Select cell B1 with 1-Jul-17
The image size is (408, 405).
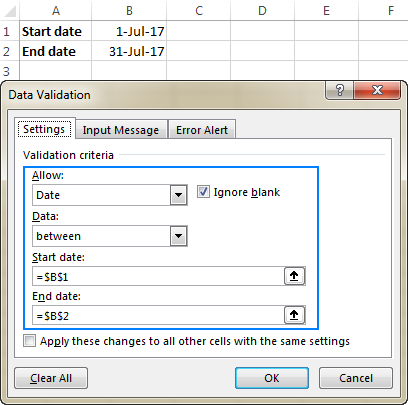coord(129,31)
